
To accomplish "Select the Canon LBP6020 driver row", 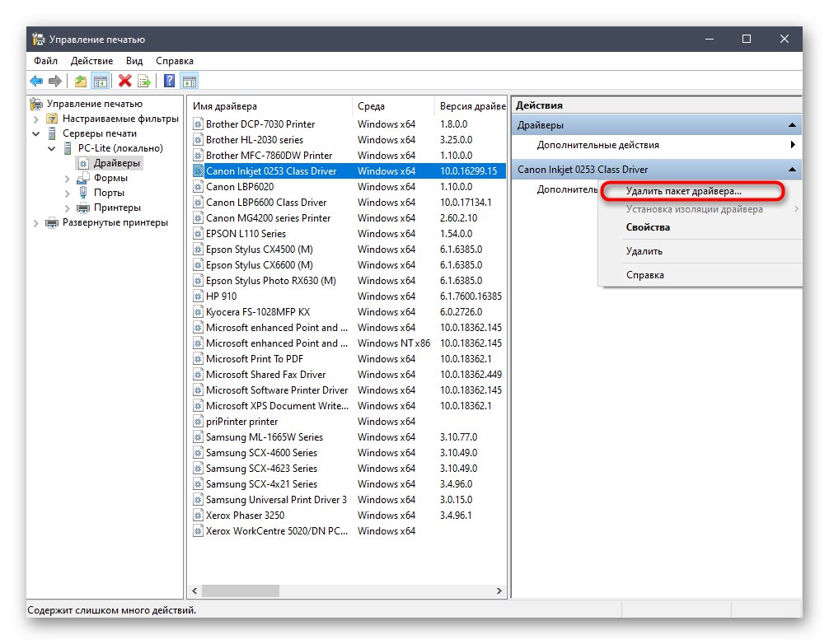I will point(348,187).
